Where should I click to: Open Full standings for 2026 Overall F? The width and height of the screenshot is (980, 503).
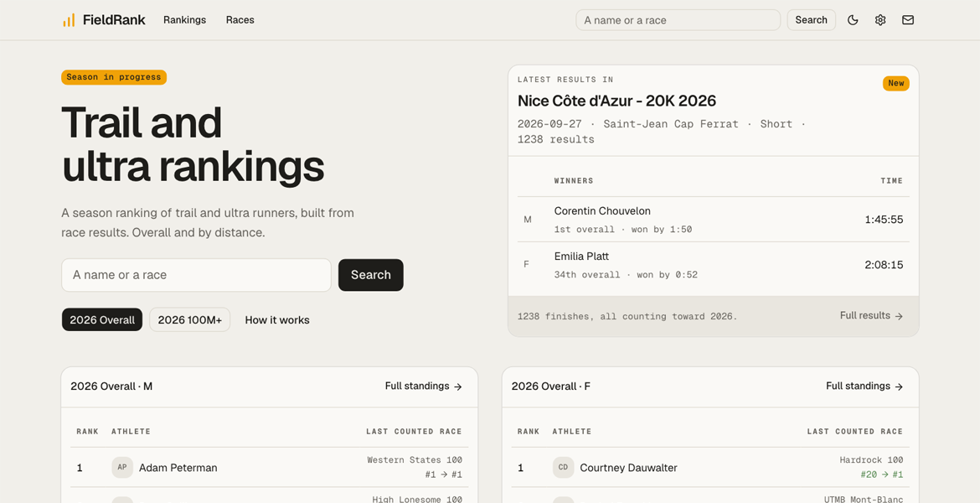pos(864,386)
